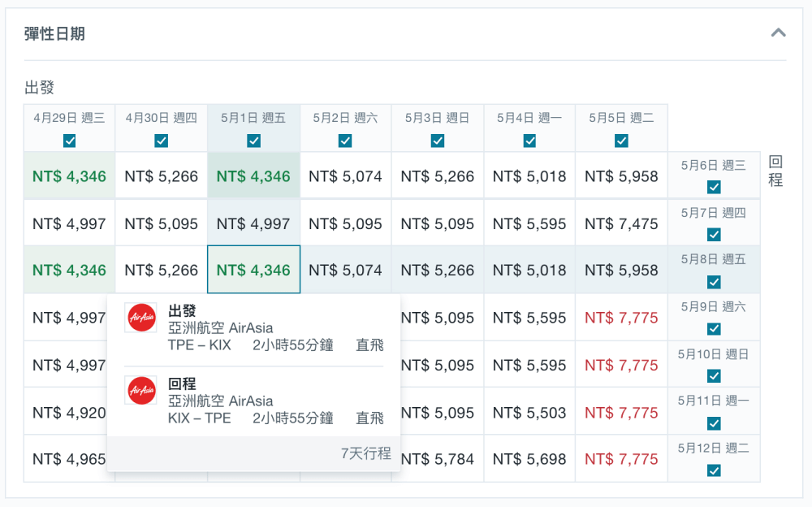
Task: Click the TPE – KIX route text
Action: (x=200, y=344)
